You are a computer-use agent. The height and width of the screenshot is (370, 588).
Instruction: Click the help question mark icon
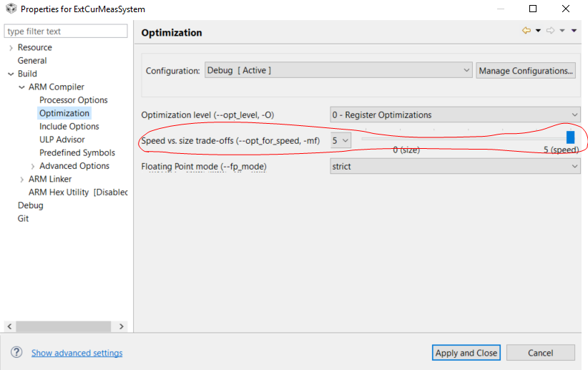click(x=16, y=353)
